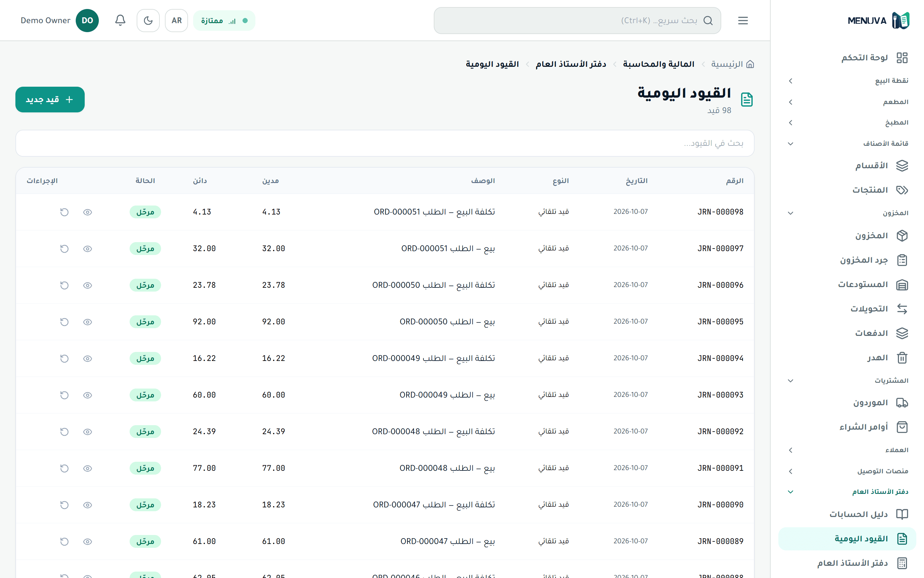View entry JRN-000090 with eye icon

[88, 505]
